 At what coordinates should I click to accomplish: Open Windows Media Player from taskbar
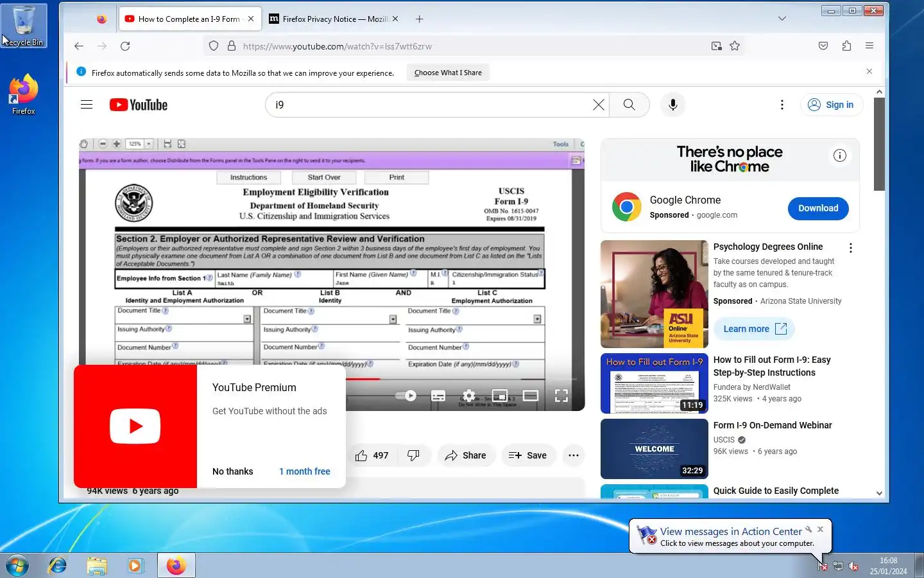coord(135,565)
